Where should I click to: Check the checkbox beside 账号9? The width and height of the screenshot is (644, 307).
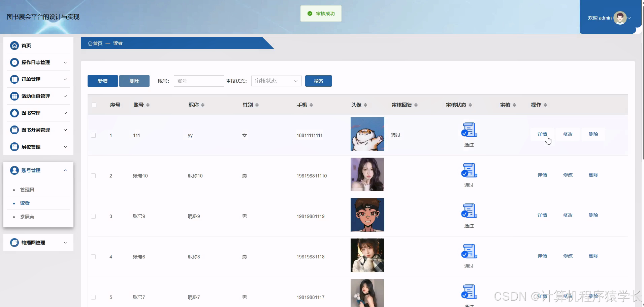93,216
